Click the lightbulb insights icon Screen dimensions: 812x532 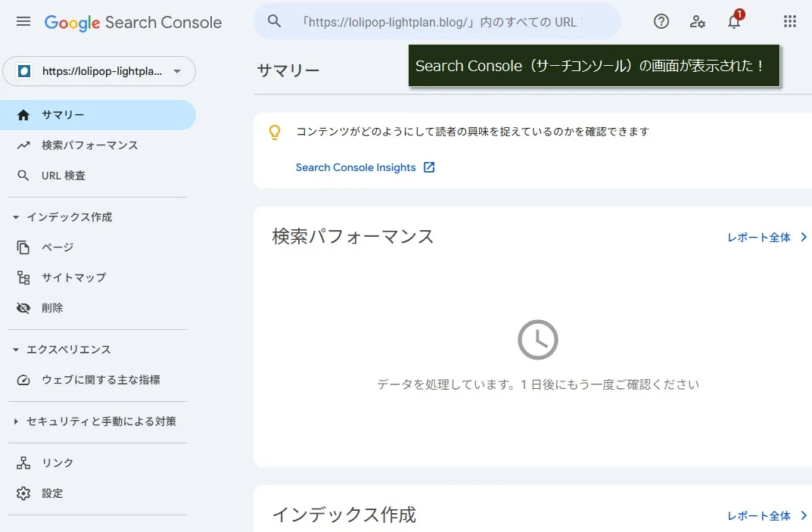pos(275,132)
